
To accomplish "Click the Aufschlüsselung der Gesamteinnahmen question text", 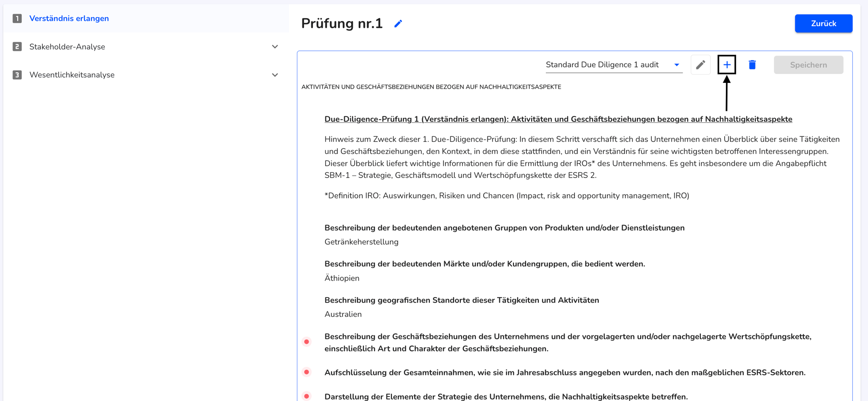I will point(565,372).
